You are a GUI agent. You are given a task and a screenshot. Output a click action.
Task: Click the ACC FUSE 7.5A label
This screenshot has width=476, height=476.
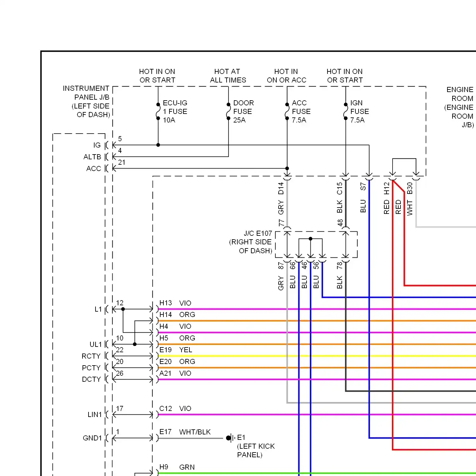(x=301, y=111)
